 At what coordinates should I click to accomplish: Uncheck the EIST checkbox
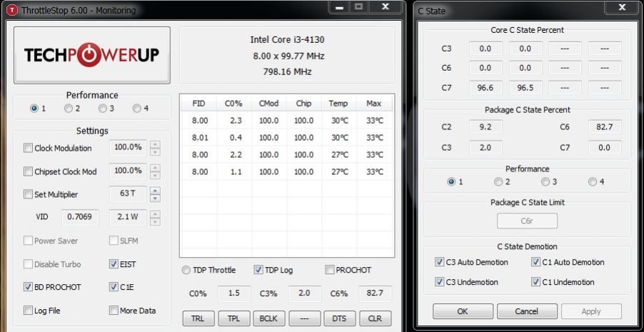114,263
